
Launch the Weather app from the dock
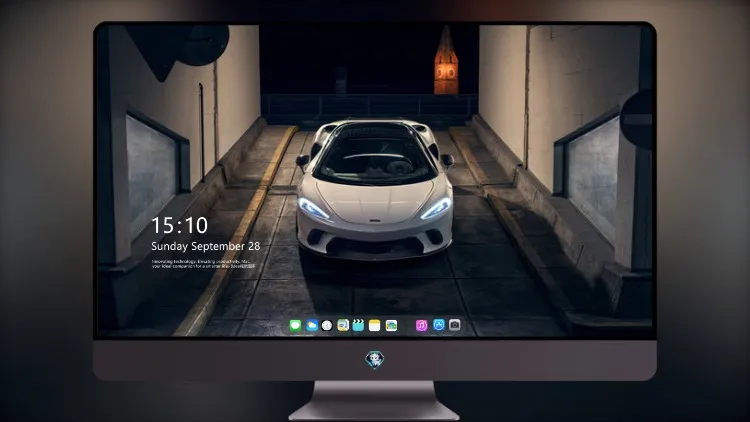click(311, 325)
